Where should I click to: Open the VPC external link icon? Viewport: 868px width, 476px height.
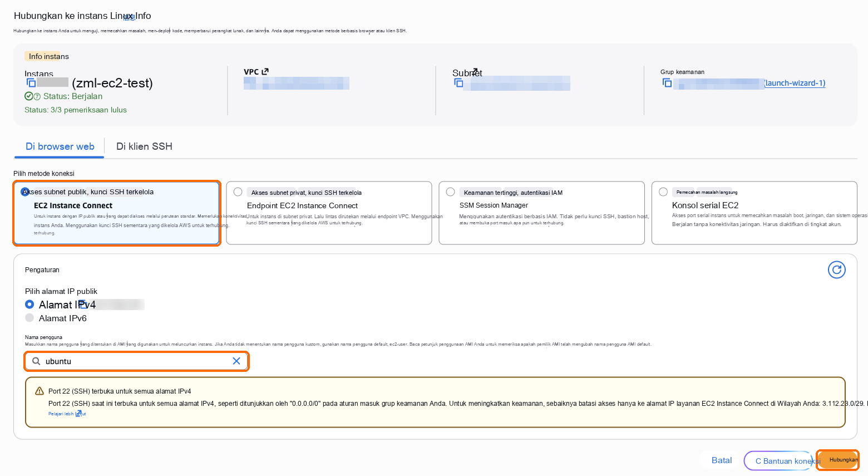coord(265,71)
